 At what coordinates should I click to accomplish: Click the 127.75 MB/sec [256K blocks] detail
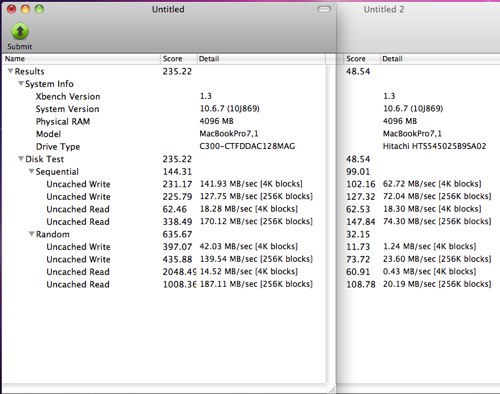pyautogui.click(x=256, y=196)
